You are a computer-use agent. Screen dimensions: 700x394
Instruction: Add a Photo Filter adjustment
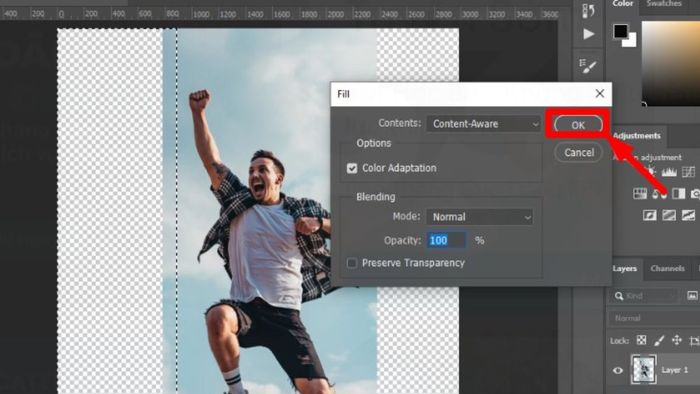click(696, 194)
